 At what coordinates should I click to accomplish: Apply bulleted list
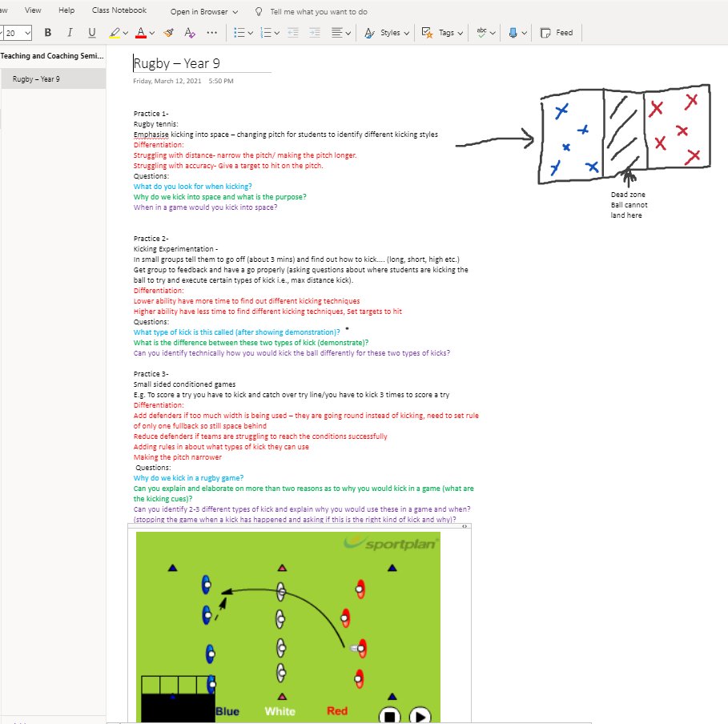coord(239,33)
